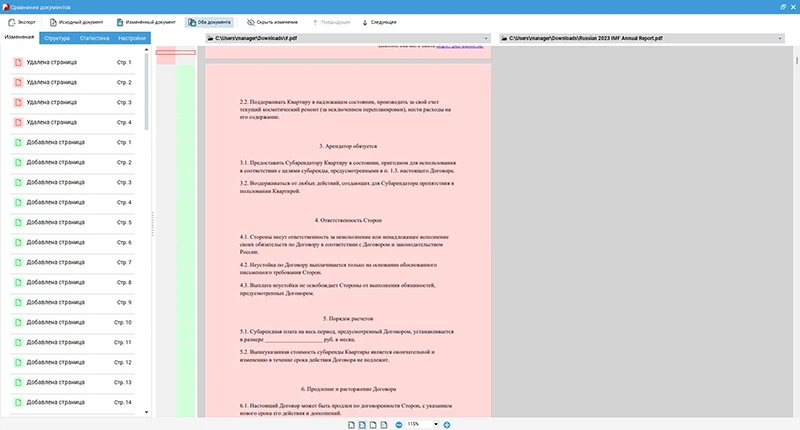
Task: Select Добавлена страница Стр. 12 entry
Action: click(72, 362)
